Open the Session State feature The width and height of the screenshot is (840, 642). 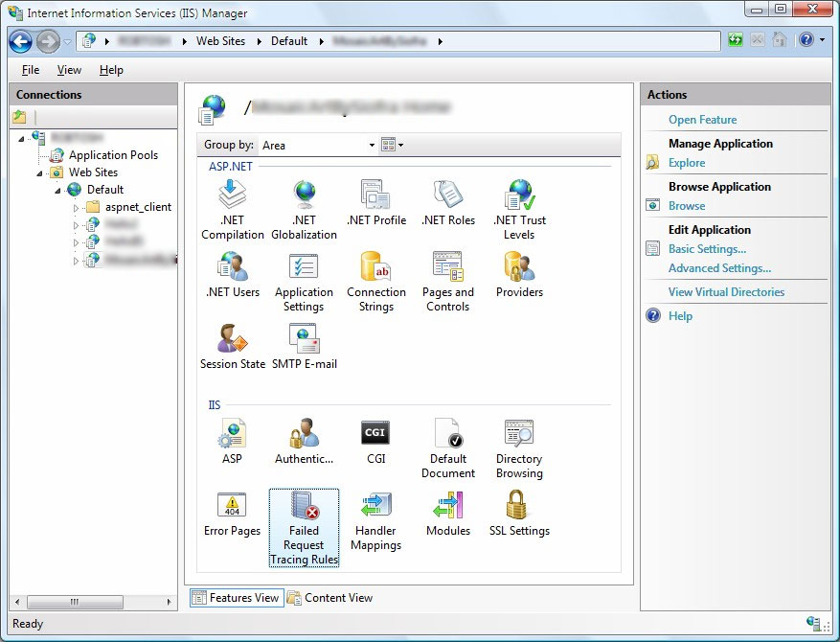(233, 346)
